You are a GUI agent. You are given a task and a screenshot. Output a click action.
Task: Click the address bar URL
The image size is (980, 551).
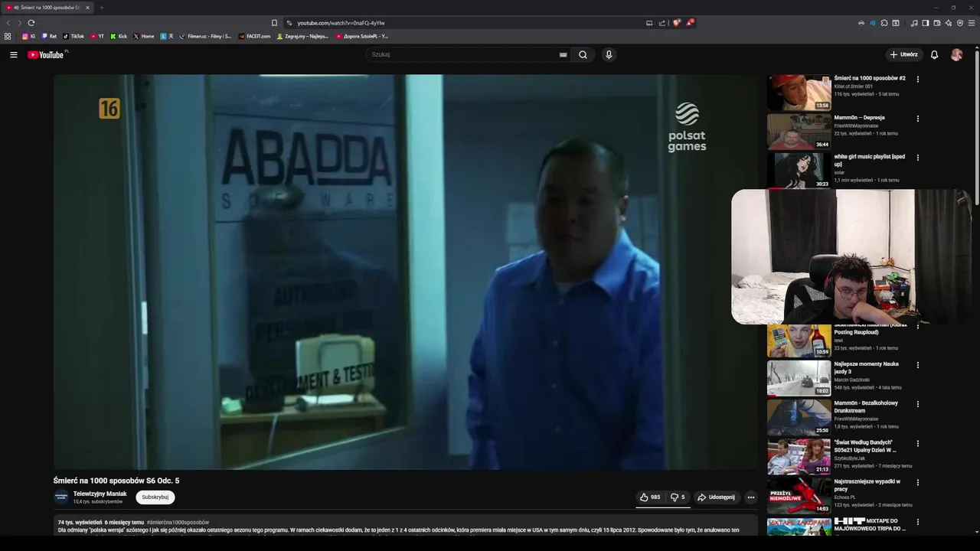click(x=341, y=23)
